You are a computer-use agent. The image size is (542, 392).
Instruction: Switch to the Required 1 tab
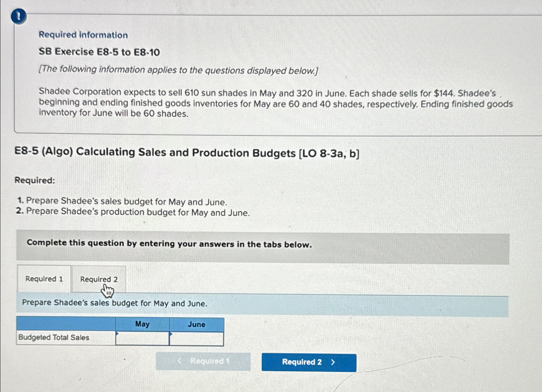(44, 279)
